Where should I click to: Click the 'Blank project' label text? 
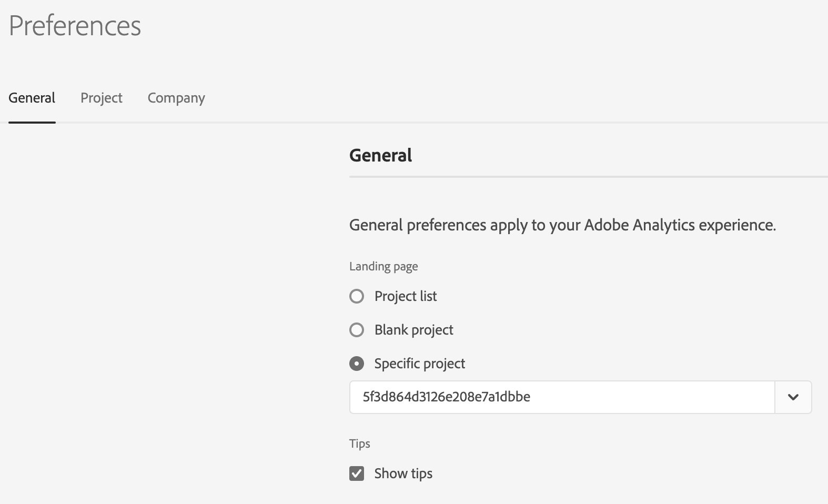[x=414, y=330]
